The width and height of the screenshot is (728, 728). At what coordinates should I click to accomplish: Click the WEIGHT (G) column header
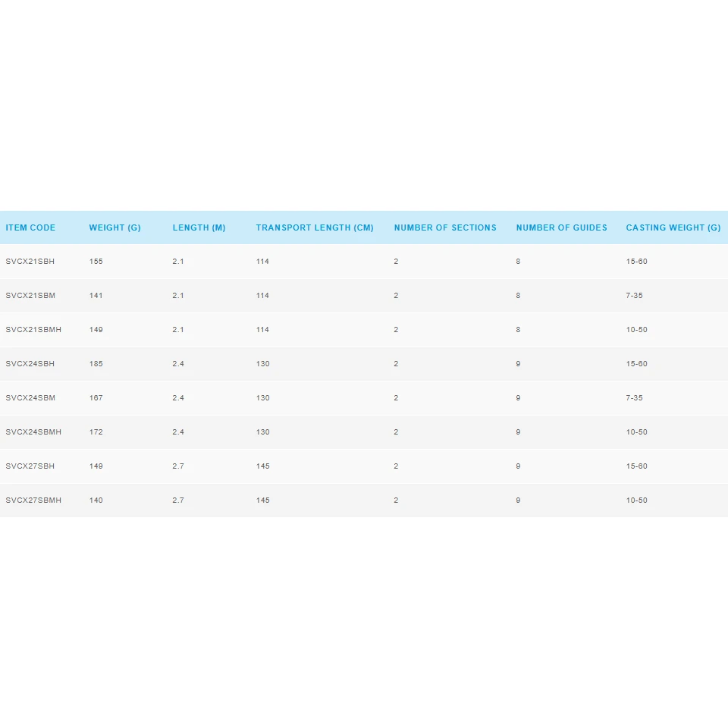[x=115, y=227]
